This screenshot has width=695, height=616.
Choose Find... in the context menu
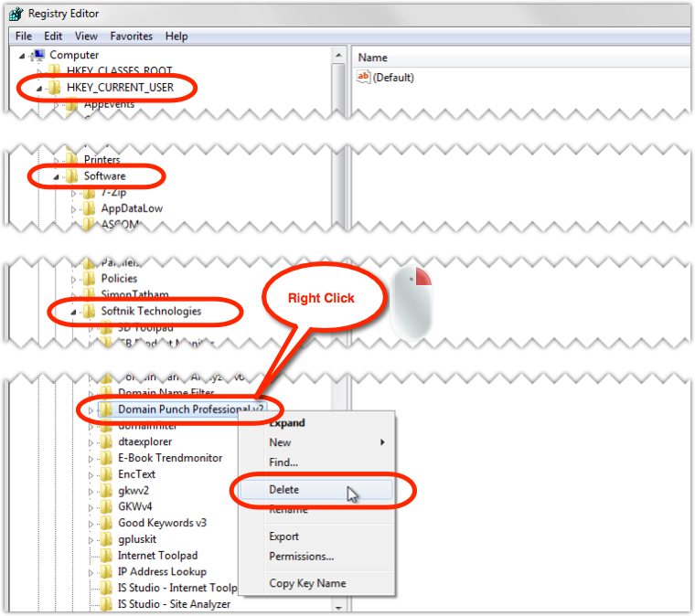[x=316, y=462]
